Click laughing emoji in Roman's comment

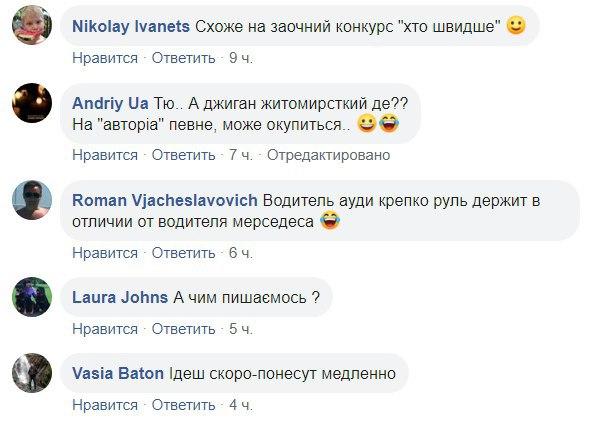(330, 221)
